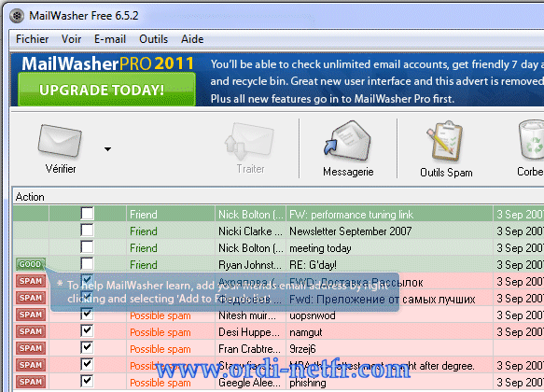Select sender Geegle Alee...
The width and height of the screenshot is (544, 392).
tap(249, 383)
